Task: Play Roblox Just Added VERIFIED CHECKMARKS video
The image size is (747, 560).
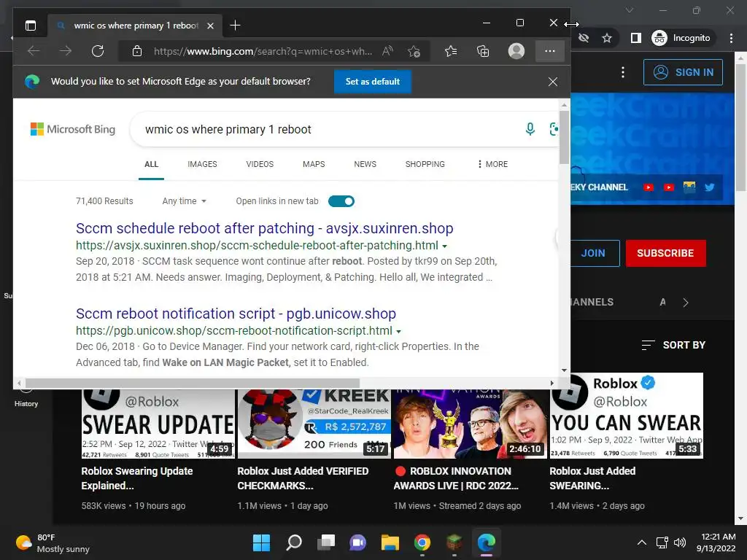Action: (314, 424)
